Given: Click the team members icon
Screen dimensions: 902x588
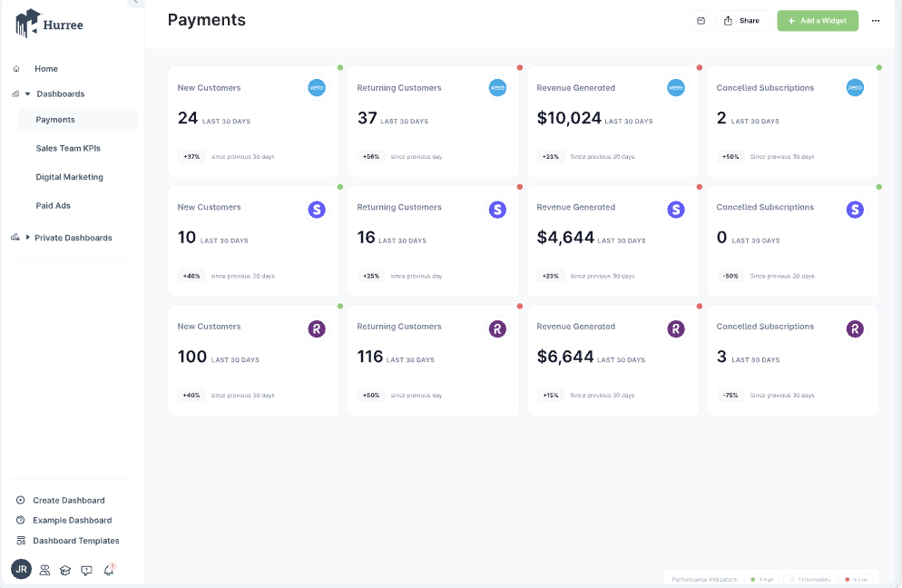Looking at the screenshot, I should pos(44,571).
